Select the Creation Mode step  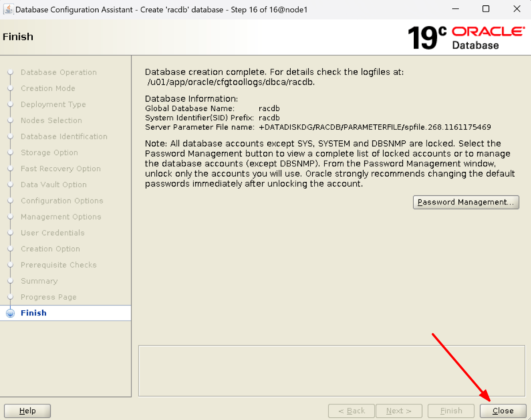point(48,88)
